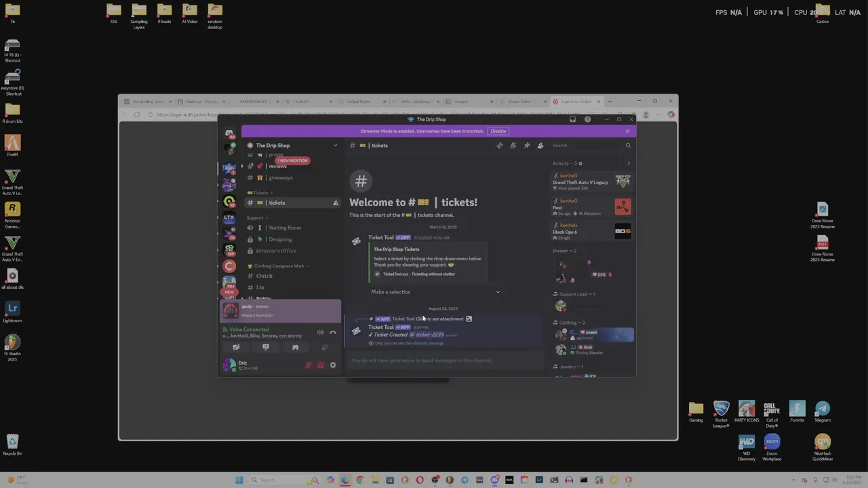Image resolution: width=868 pixels, height=488 pixels.
Task: Open the Discord inbox icon
Action: click(x=572, y=119)
